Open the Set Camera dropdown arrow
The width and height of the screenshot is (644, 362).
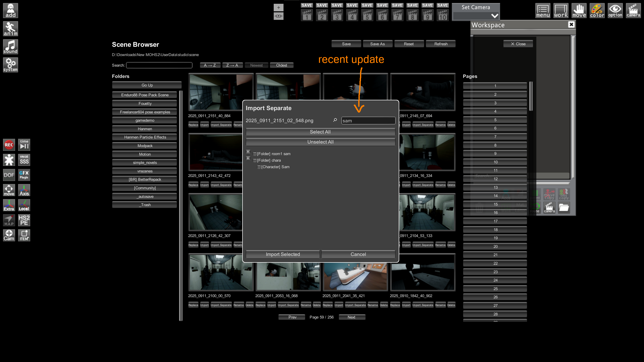click(494, 16)
